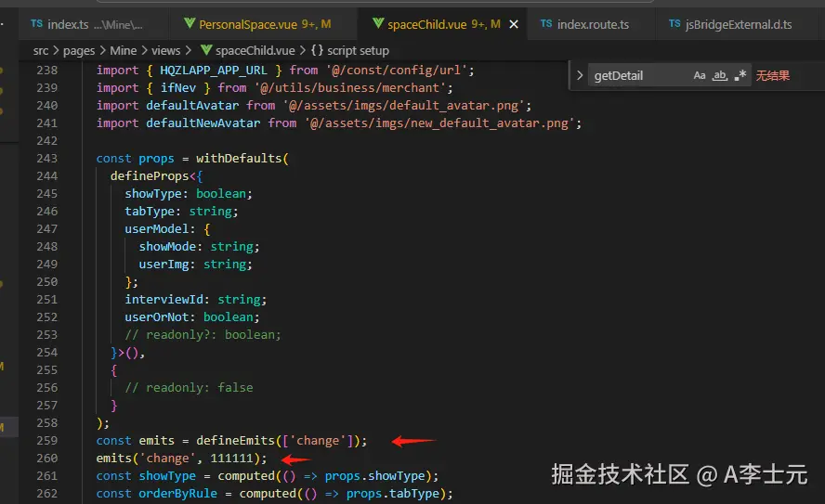Open Mine breadcrumb segment
Viewport: 825px width, 504px height.
124,50
